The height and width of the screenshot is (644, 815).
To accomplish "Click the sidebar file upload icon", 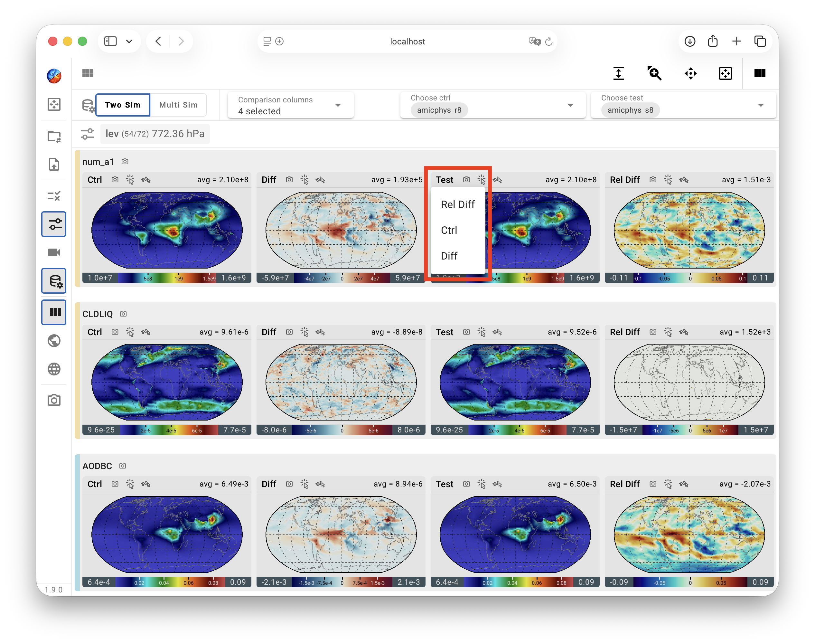I will point(54,165).
